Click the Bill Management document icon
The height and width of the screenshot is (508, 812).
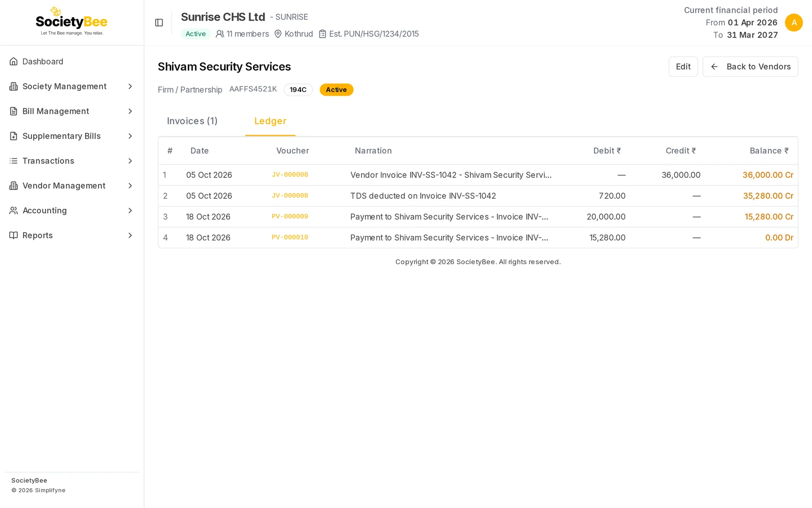[14, 111]
